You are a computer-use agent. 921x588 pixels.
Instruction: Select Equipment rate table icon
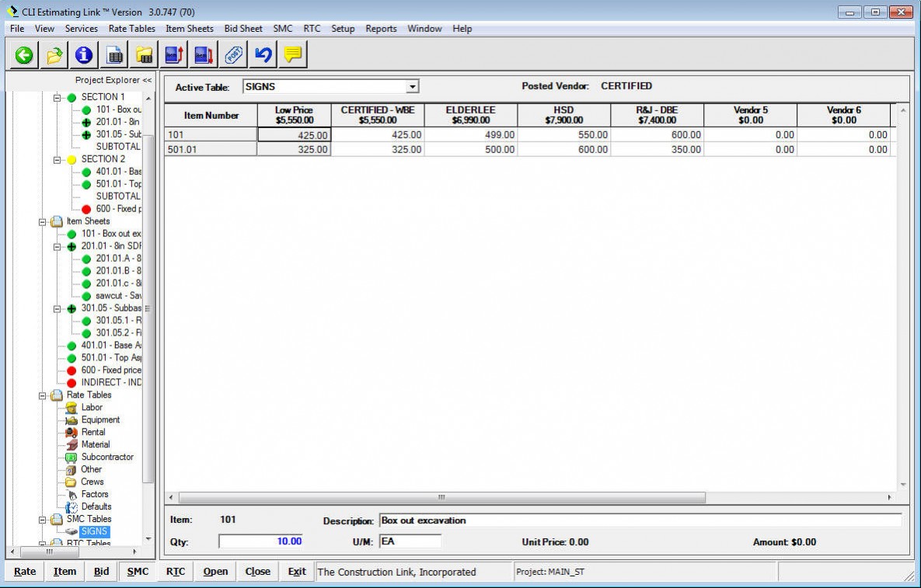coord(71,420)
